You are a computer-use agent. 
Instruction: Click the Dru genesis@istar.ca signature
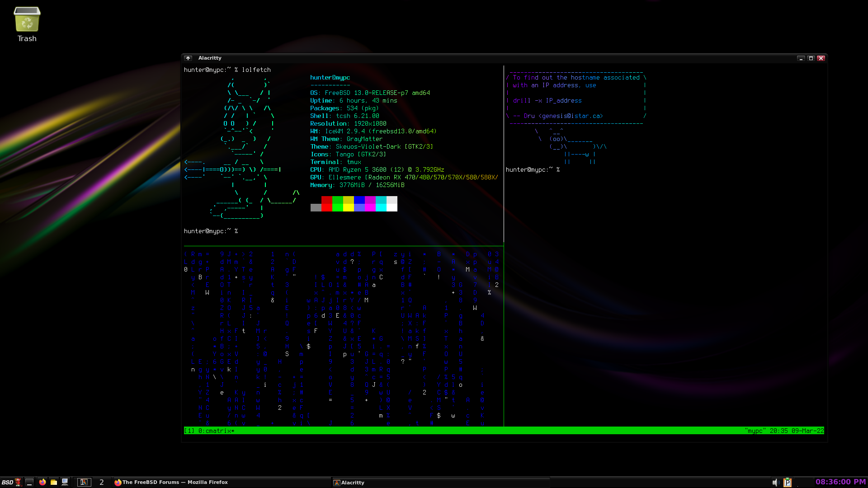558,116
